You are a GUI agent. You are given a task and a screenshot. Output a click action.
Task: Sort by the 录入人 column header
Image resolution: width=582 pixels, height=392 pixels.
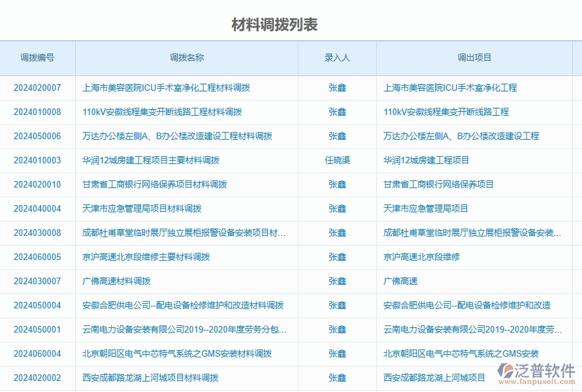pos(337,57)
